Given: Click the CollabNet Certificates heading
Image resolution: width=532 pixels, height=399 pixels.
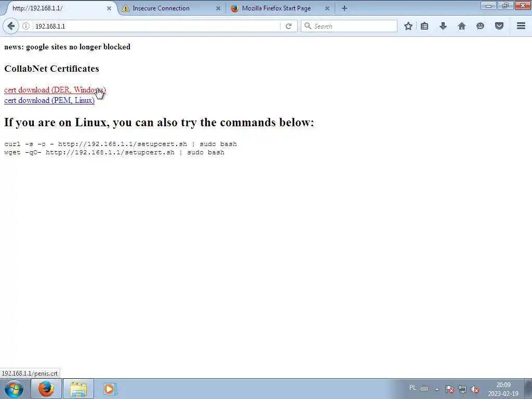Looking at the screenshot, I should pos(51,69).
